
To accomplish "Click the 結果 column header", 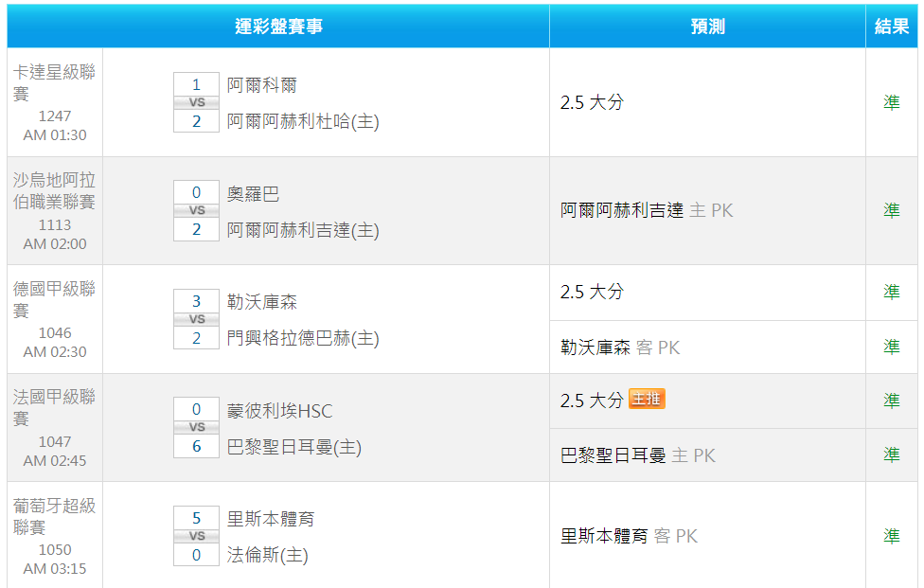I will pos(892,26).
